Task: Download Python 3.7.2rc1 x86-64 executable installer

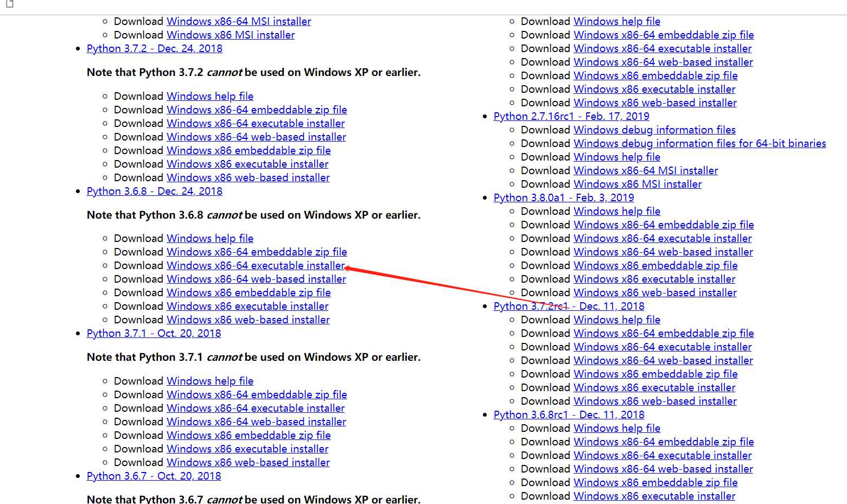Action: (x=663, y=347)
